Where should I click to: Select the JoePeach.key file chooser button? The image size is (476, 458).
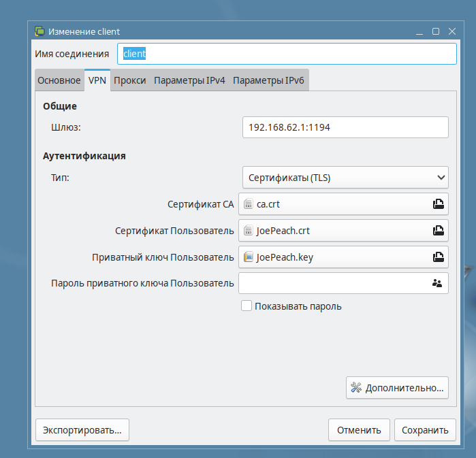tap(343, 257)
